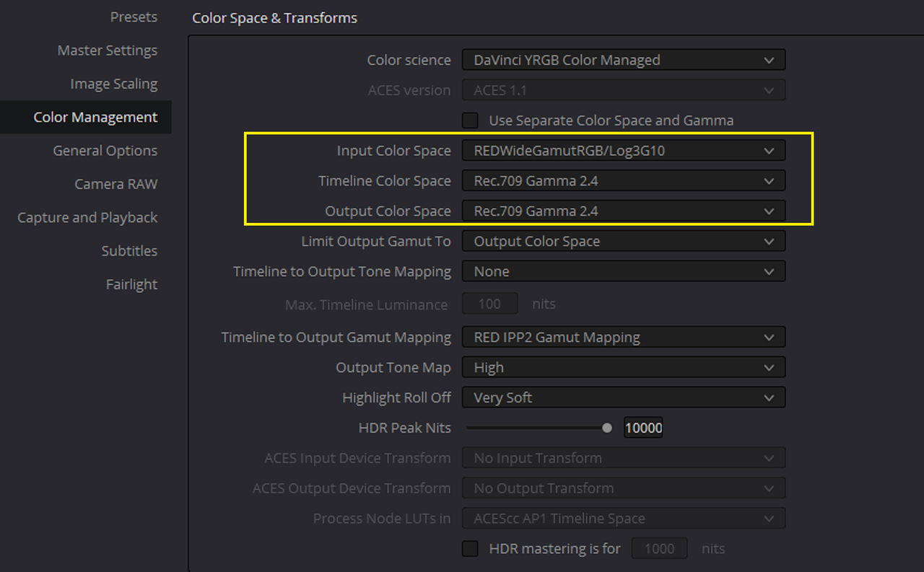
Task: Enable the HDR mastering is for checkbox
Action: [471, 549]
